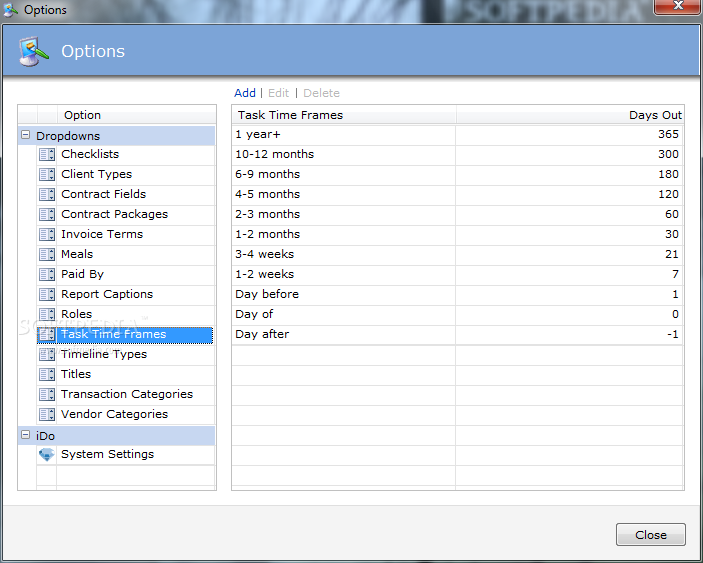
Task: Select Invoice Terms option
Action: (x=126, y=234)
